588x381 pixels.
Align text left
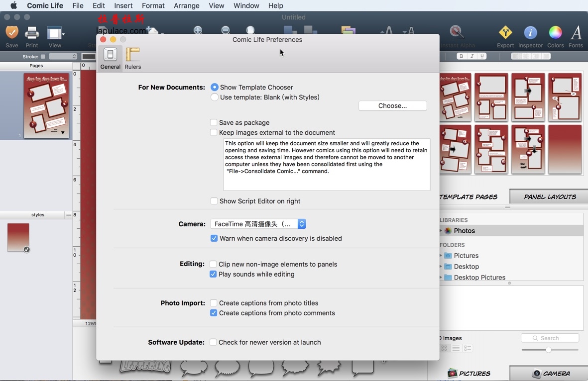pyautogui.click(x=516, y=56)
